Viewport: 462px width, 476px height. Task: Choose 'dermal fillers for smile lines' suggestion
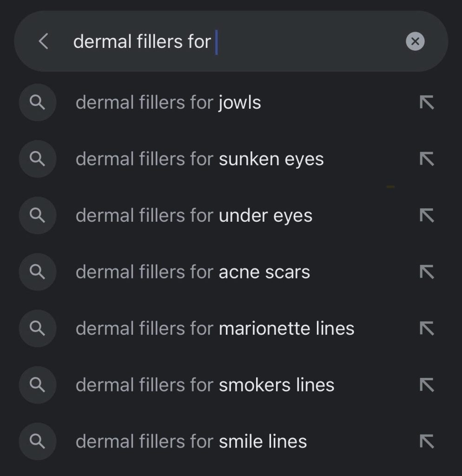tap(191, 442)
